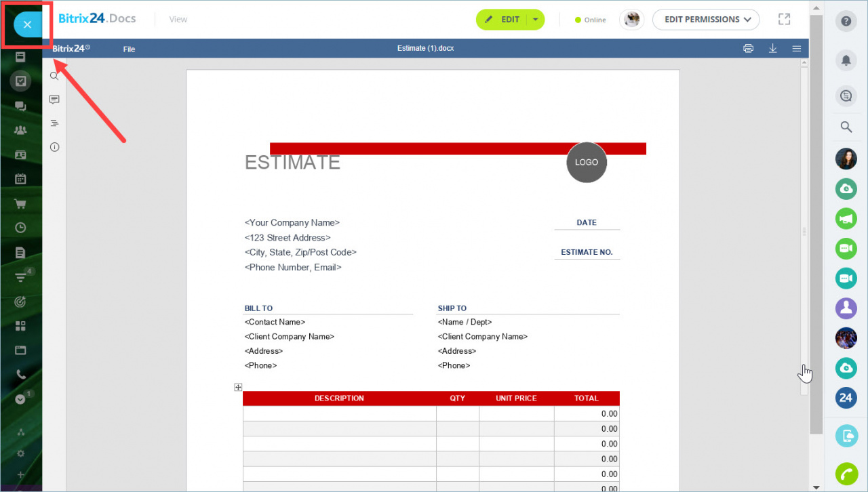868x492 pixels.
Task: Open Workgroups people icon in sidebar
Action: tap(20, 130)
